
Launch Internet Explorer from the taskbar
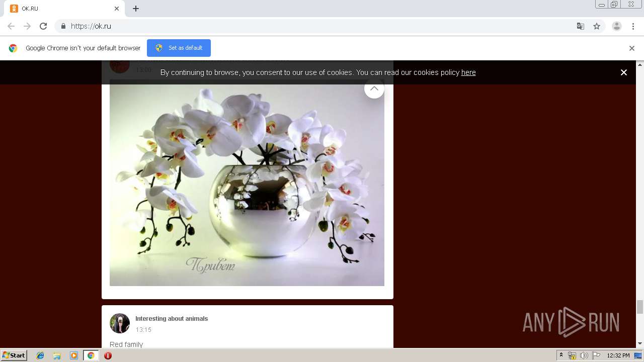coord(40,355)
